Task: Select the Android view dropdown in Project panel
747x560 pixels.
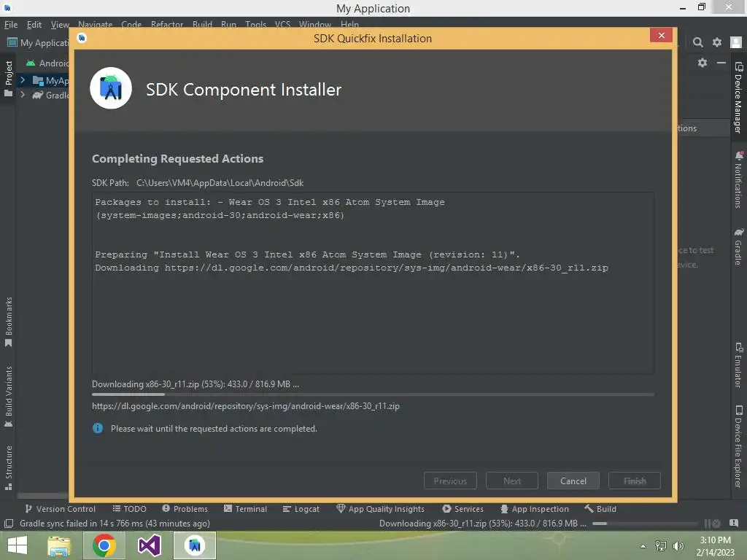Action: click(47, 63)
